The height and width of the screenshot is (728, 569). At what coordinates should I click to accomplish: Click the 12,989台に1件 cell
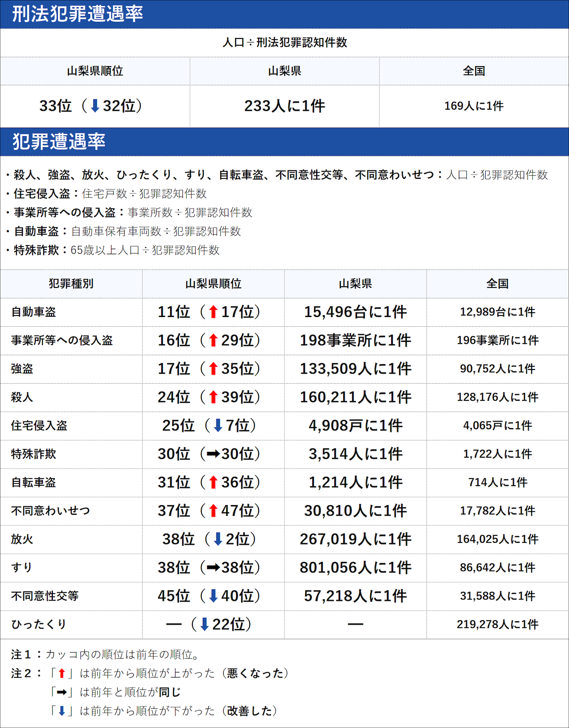pyautogui.click(x=498, y=312)
